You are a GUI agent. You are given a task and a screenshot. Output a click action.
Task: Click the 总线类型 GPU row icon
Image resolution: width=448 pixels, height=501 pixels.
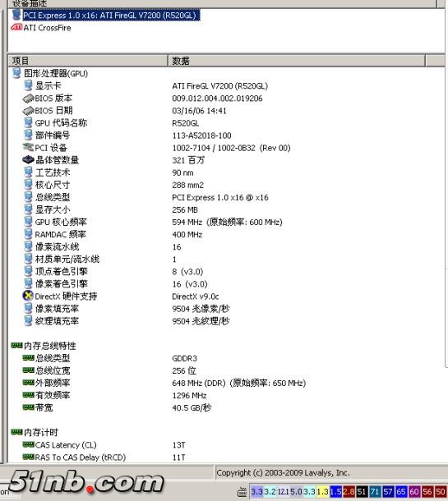[x=28, y=197]
